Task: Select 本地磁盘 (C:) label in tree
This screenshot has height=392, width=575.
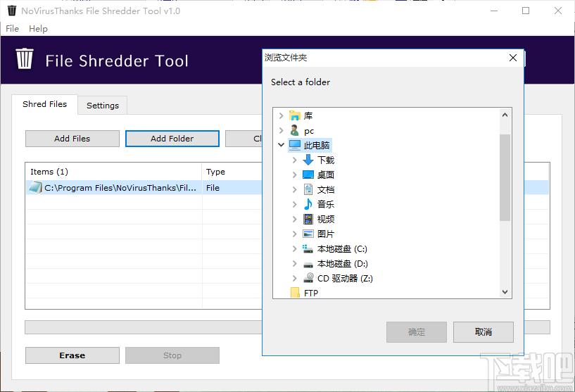Action: 342,248
